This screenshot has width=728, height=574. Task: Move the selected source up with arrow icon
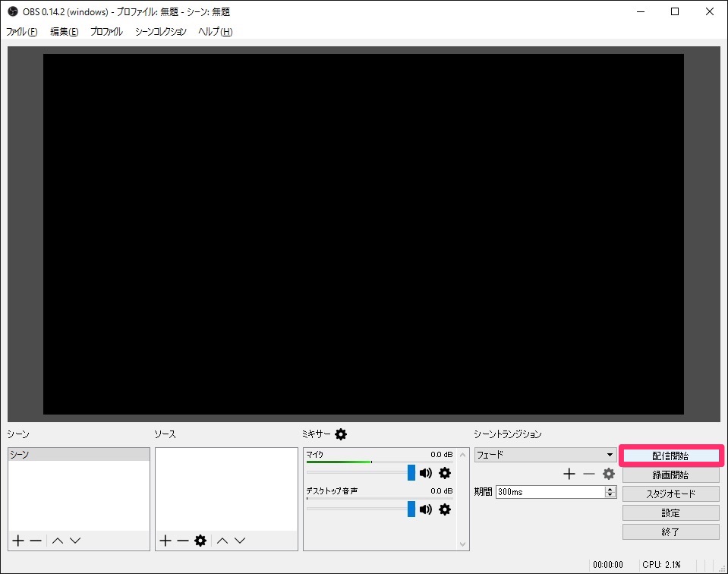(222, 540)
